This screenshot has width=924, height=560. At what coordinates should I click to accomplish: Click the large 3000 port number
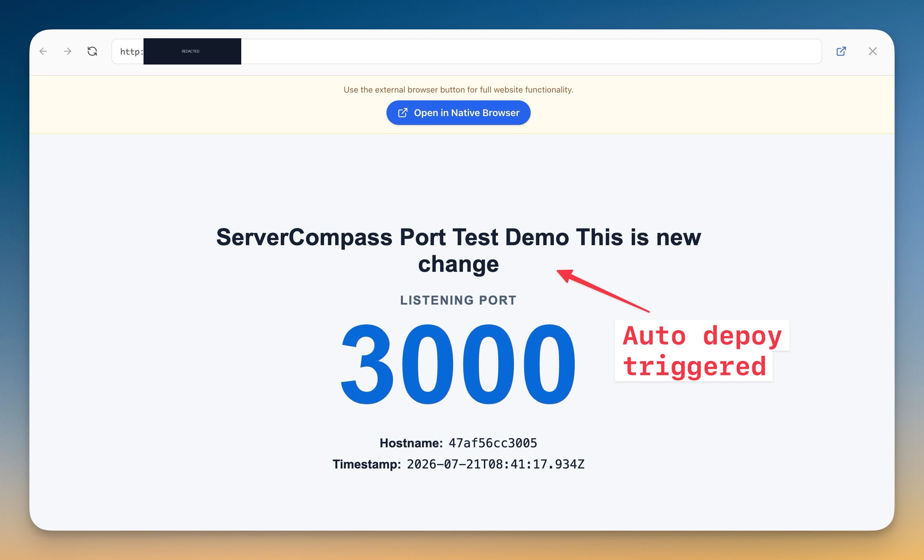(458, 364)
